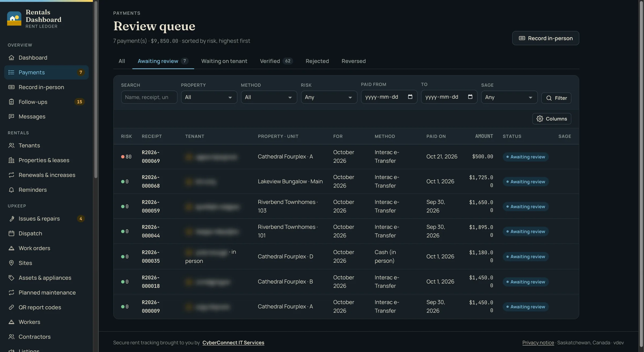Viewport: 644px width, 352px height.
Task: Click Properties & leases building icon
Action: coord(11,160)
